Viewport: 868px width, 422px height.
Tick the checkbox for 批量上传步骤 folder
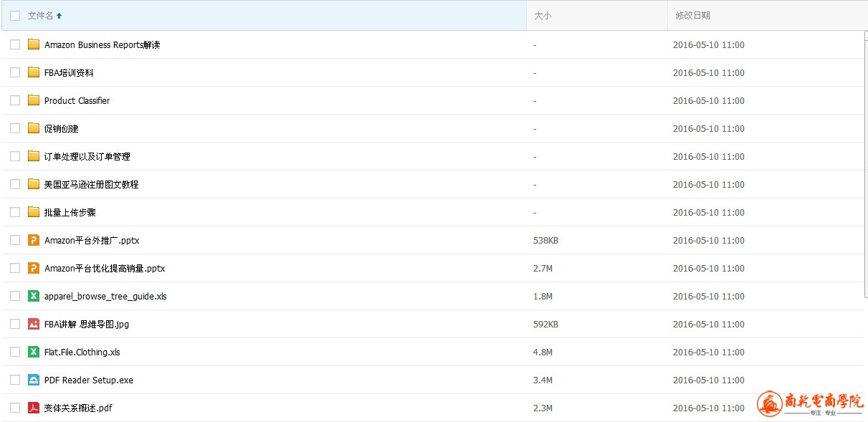[x=15, y=212]
